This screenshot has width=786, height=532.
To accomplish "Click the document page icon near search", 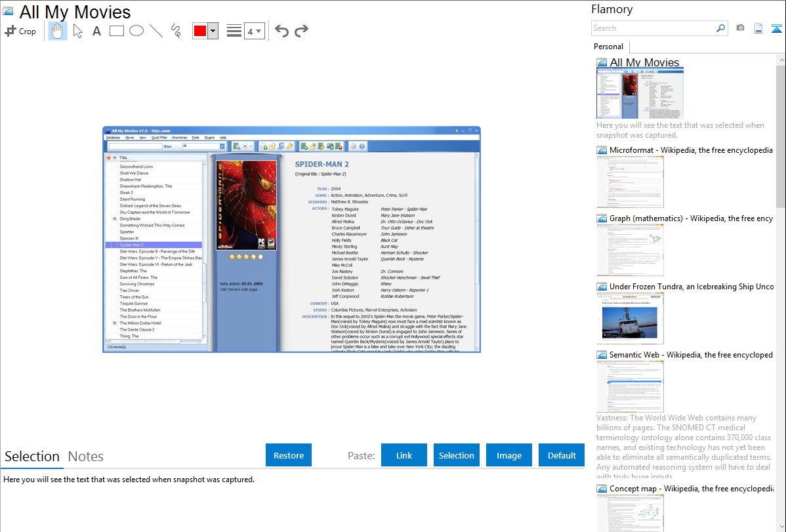I will [x=758, y=28].
